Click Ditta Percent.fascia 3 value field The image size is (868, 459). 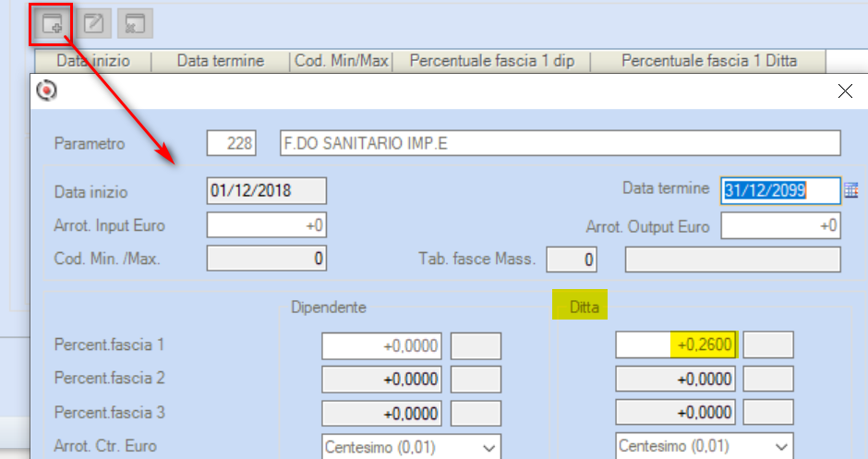(675, 413)
